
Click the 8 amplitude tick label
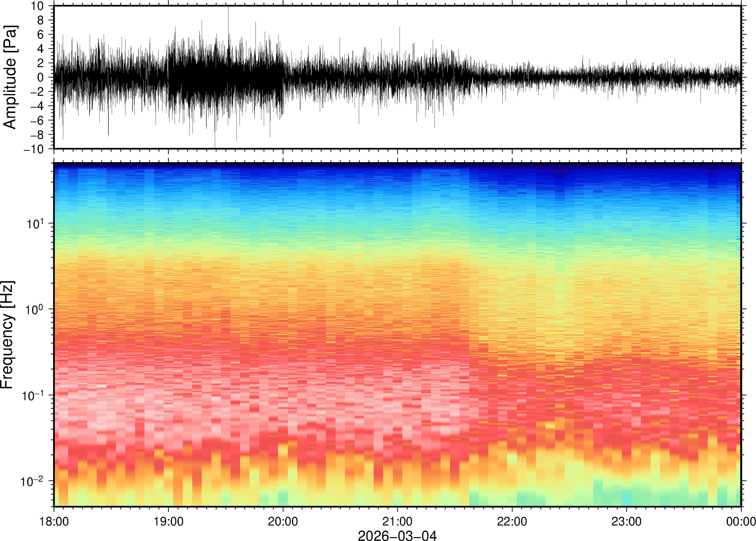click(x=41, y=20)
